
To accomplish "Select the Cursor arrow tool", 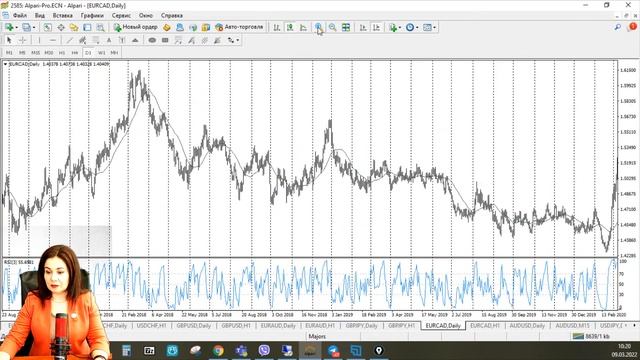I will coord(9,40).
